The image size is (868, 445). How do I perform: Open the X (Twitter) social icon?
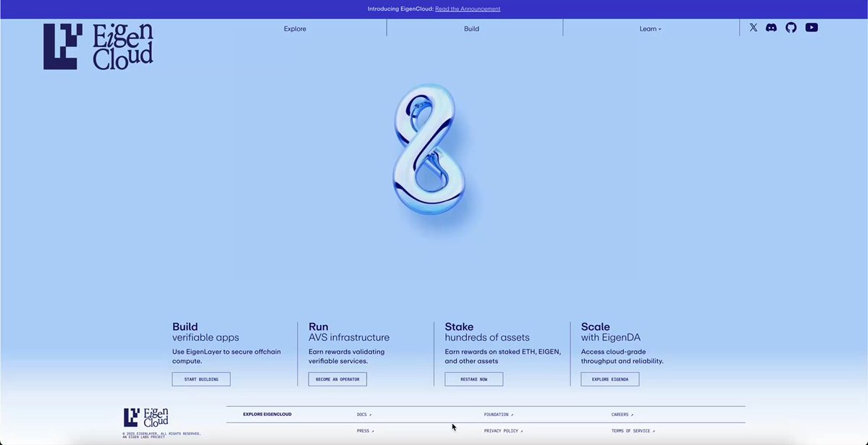pyautogui.click(x=754, y=27)
